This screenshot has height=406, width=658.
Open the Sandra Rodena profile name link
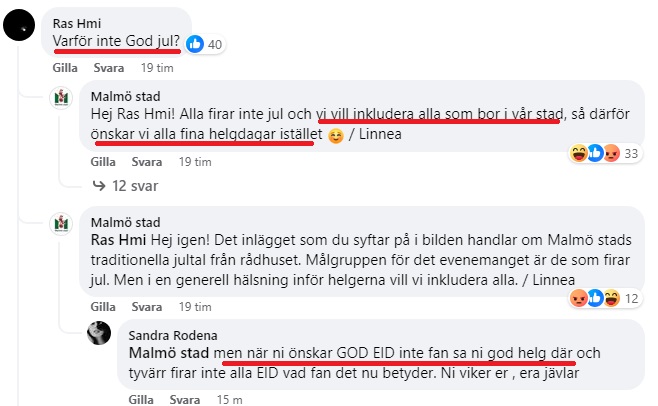[x=171, y=335]
